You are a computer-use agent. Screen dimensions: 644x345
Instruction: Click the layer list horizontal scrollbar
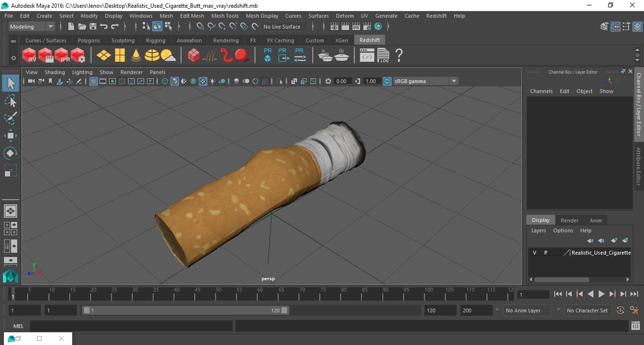[561, 280]
